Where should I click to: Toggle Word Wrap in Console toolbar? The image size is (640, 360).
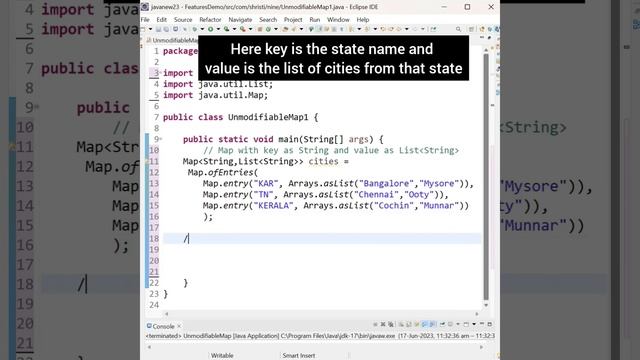pyautogui.click(x=417, y=324)
